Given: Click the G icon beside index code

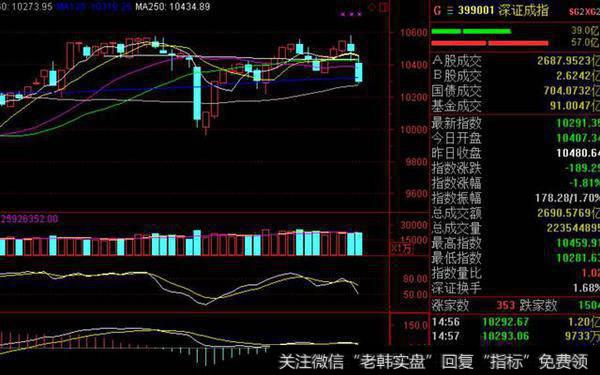Looking at the screenshot, I should click(x=437, y=10).
